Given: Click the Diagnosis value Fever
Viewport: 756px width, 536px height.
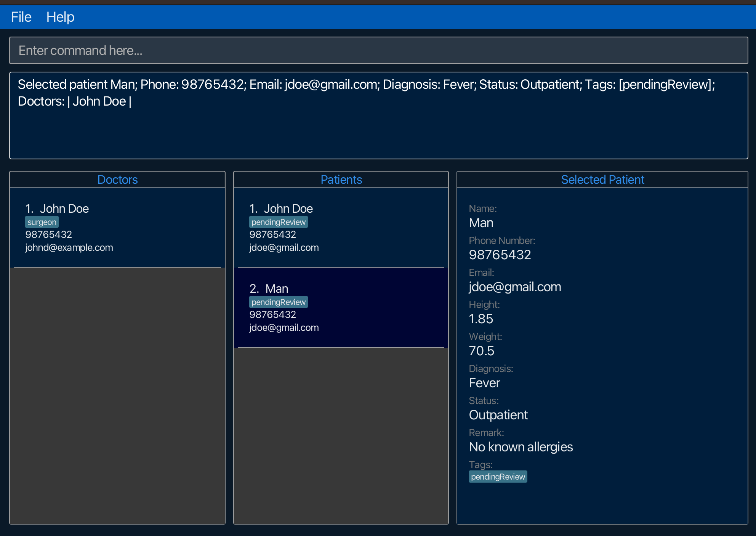Looking at the screenshot, I should click(484, 383).
